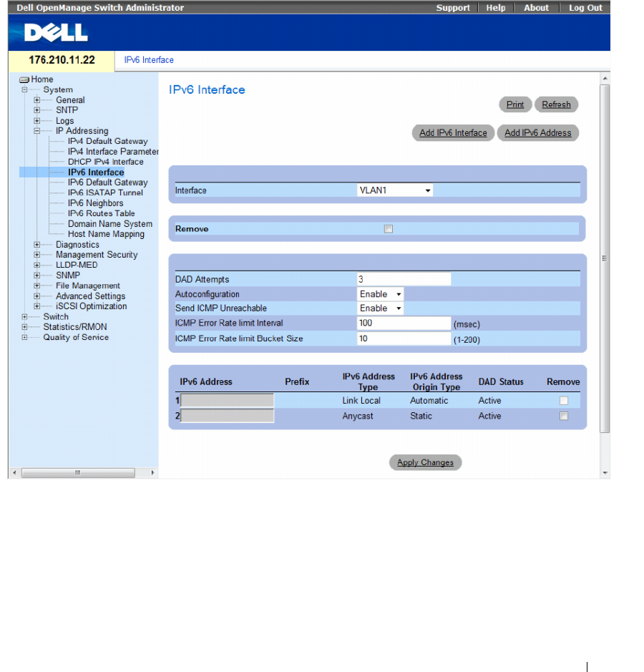Expand the Switch tree node
The width and height of the screenshot is (644, 672).
[x=24, y=317]
